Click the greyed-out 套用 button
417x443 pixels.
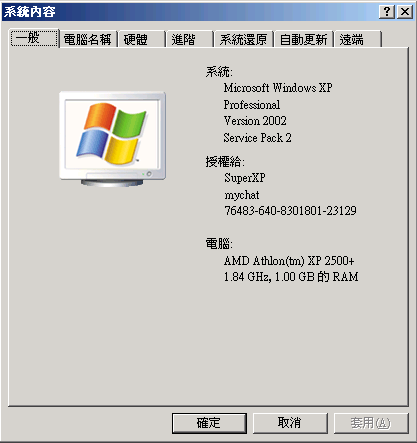(371, 423)
